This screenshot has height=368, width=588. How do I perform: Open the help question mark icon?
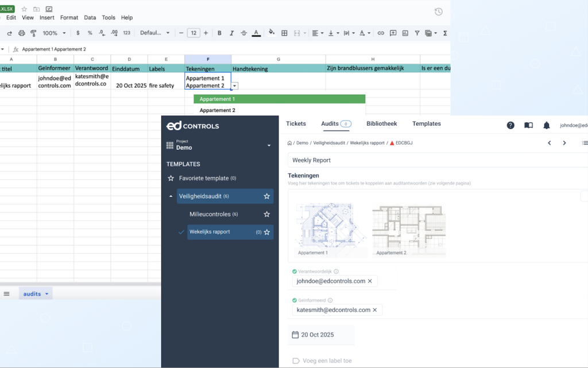tap(510, 125)
